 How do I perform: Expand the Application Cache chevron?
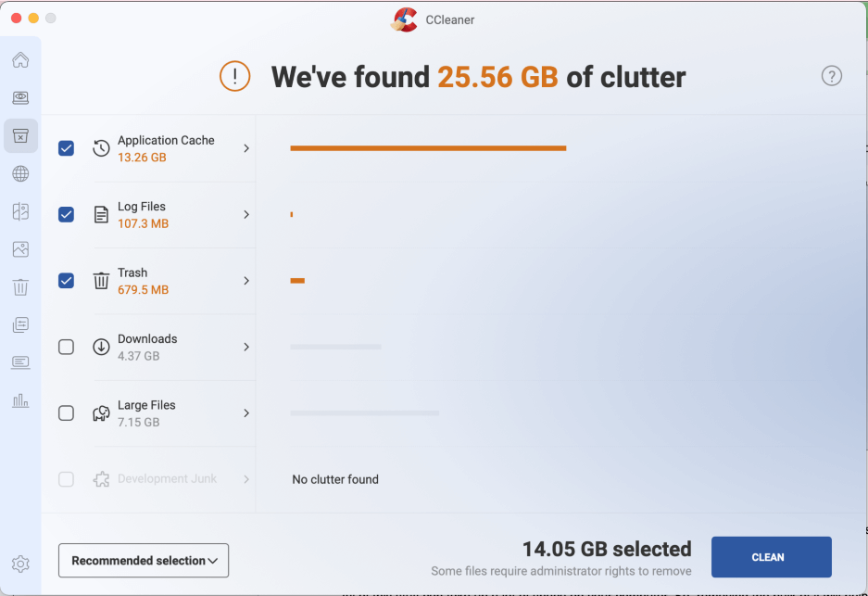(246, 148)
